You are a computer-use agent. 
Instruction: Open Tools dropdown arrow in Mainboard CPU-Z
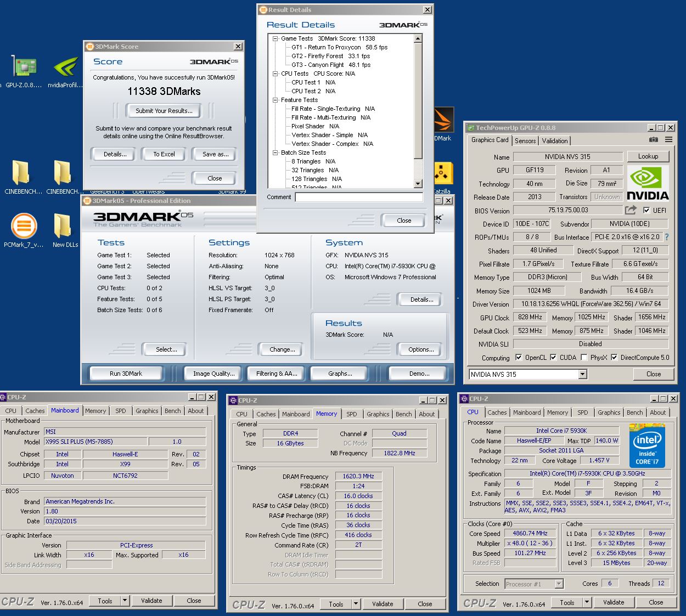point(125,601)
